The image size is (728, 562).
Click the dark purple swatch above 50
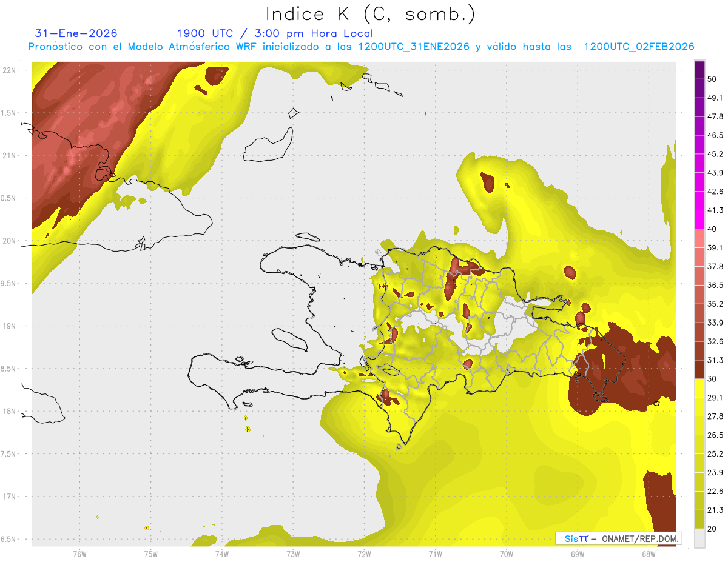(x=699, y=70)
